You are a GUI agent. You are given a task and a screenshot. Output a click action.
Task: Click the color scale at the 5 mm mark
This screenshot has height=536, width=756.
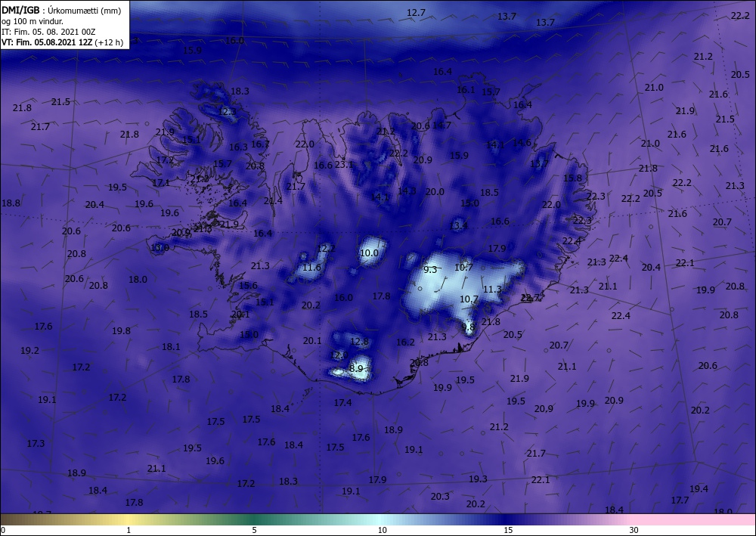coord(255,519)
